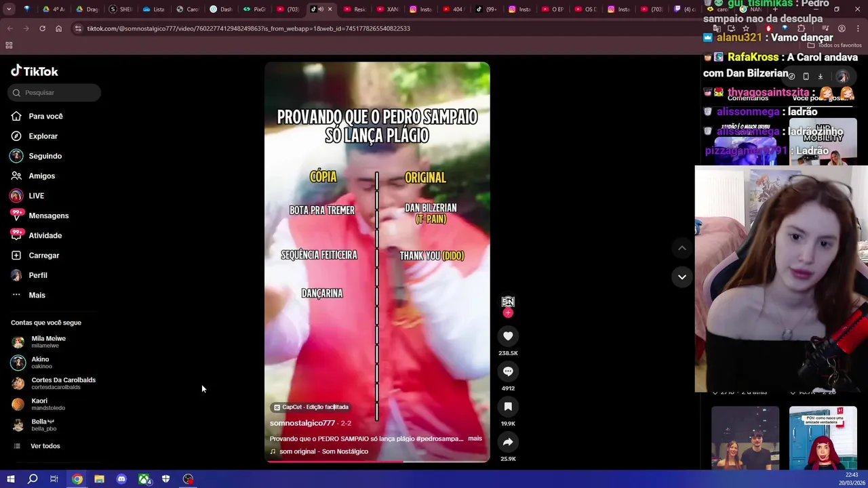Screen dimensions: 868x488
Task: Expand Ver todos followed accounts
Action: [x=37, y=446]
